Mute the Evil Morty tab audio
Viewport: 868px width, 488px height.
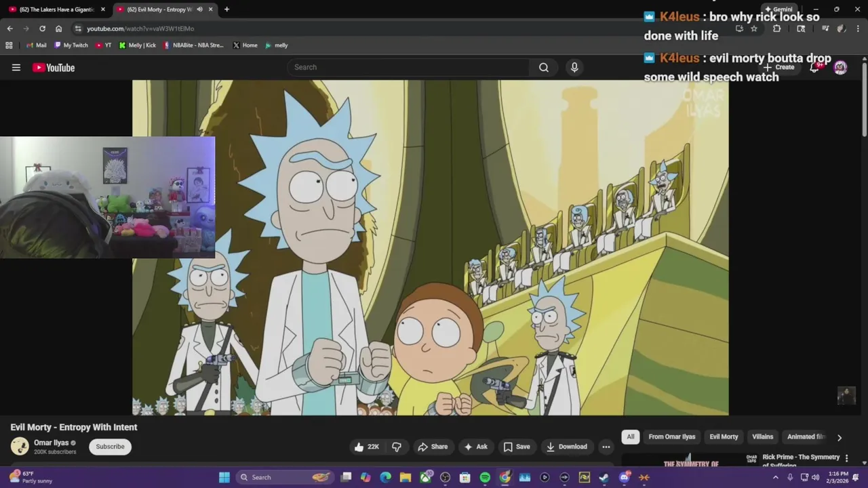point(199,9)
